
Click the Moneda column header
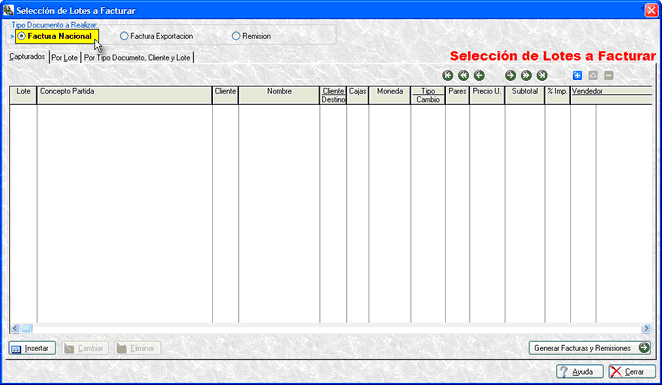pos(390,95)
